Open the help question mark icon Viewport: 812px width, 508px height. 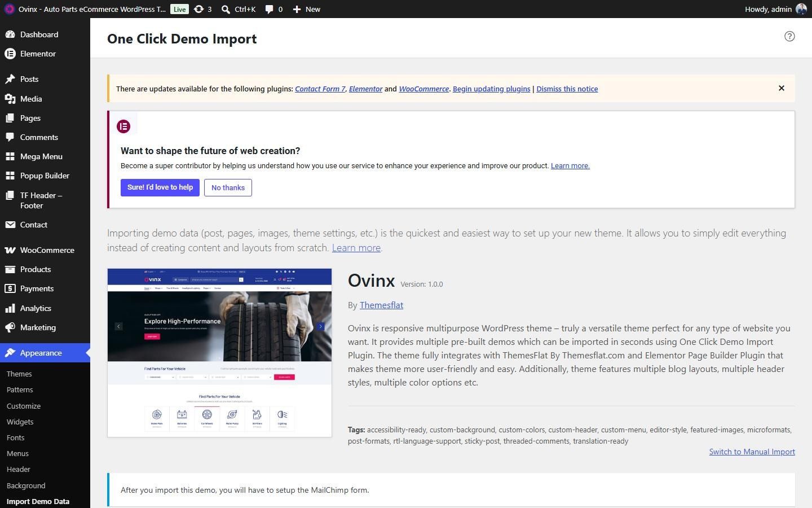point(789,36)
